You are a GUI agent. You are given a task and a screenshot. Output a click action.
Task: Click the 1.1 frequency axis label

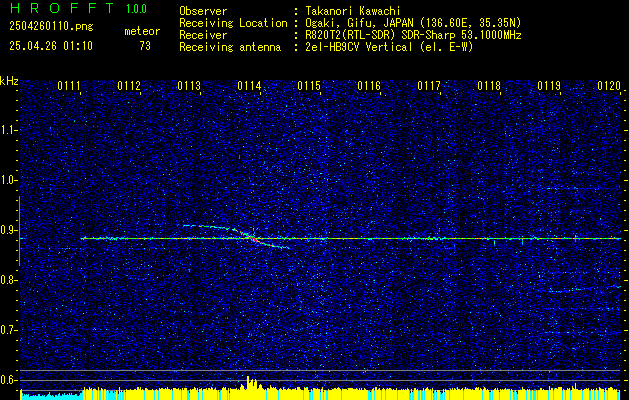(8, 130)
